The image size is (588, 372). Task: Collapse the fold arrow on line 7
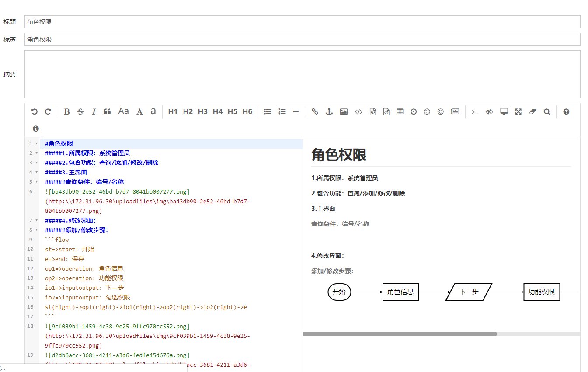tap(37, 221)
